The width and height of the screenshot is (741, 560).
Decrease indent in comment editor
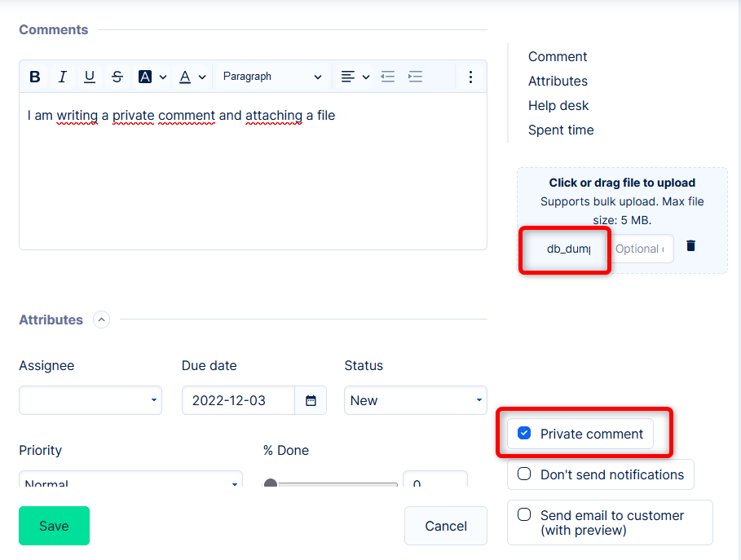[388, 77]
